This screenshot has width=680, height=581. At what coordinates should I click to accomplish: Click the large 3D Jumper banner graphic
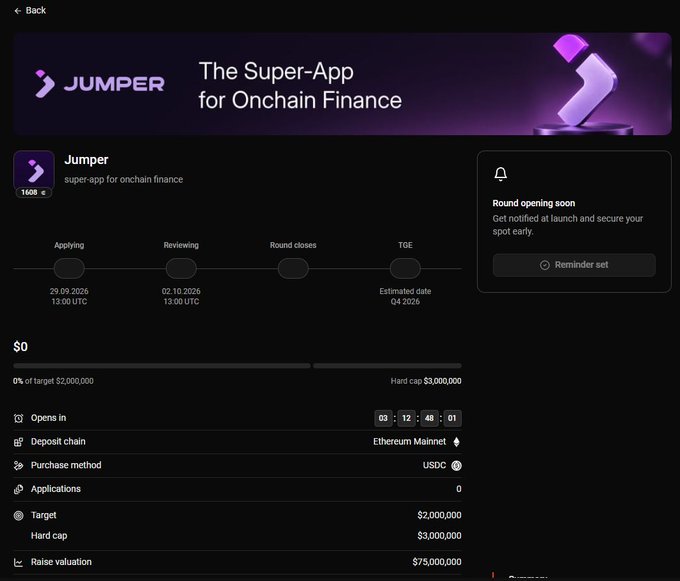coord(583,85)
